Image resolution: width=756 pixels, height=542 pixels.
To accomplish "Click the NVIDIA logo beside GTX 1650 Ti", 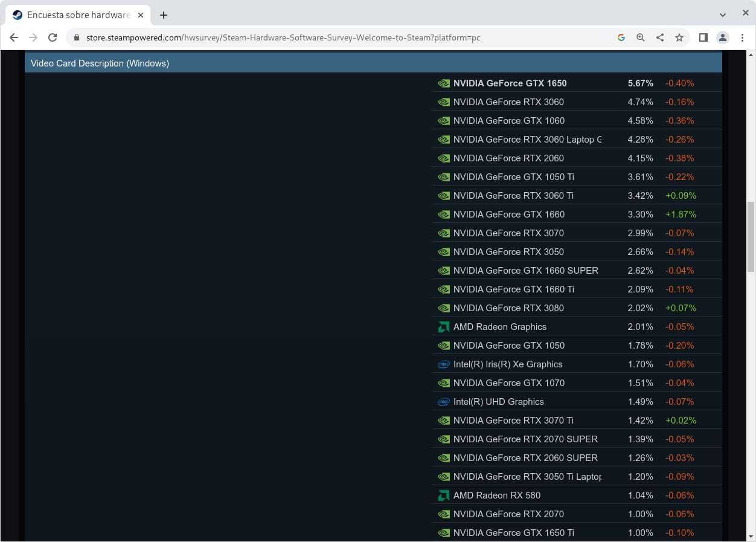I will coord(444,533).
